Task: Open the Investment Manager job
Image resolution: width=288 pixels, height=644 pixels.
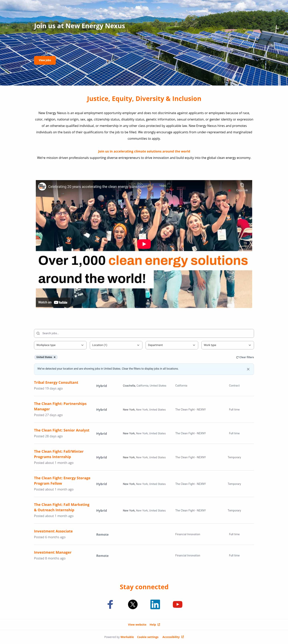Action: tap(53, 552)
